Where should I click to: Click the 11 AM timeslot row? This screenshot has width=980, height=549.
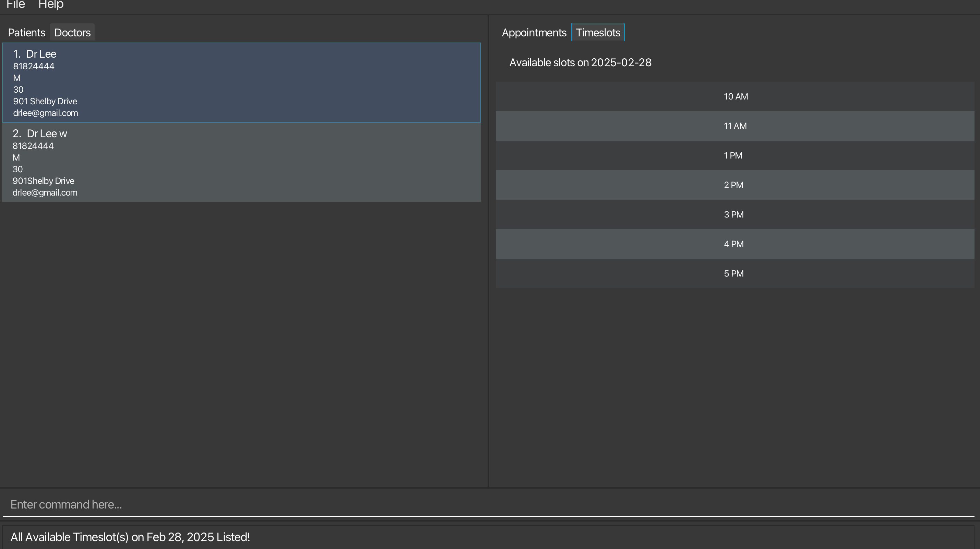coord(735,126)
